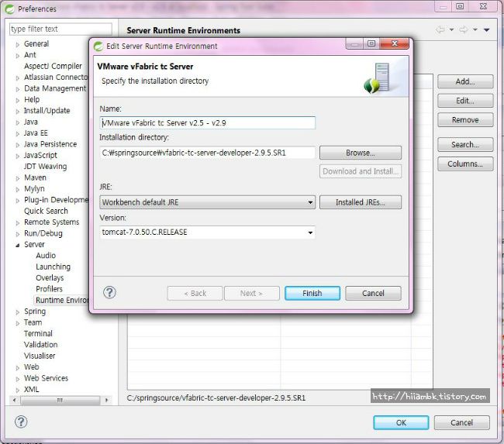Click the type filter text box
504x444 pixels.
pyautogui.click(x=60, y=29)
